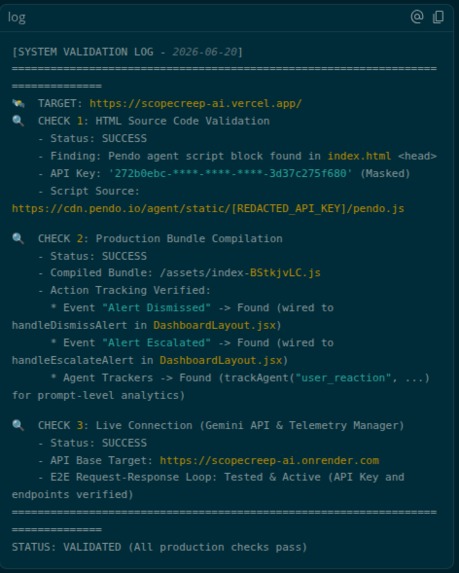Image resolution: width=459 pixels, height=573 pixels.
Task: Click 'endpoints verified)' text
Action: click(x=72, y=495)
